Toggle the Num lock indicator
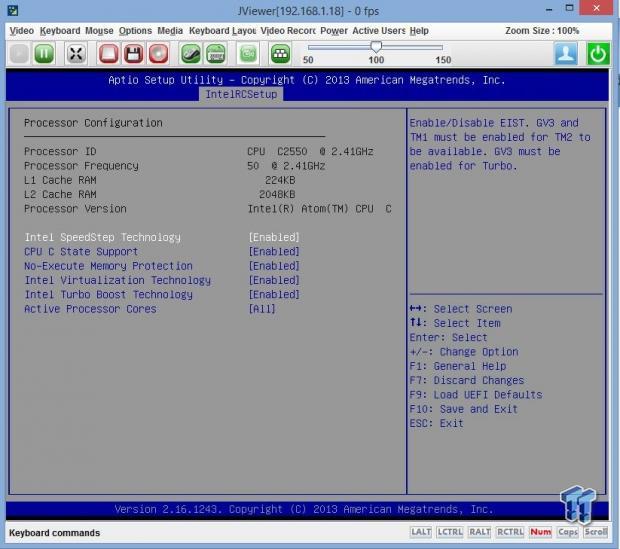 coord(541,532)
